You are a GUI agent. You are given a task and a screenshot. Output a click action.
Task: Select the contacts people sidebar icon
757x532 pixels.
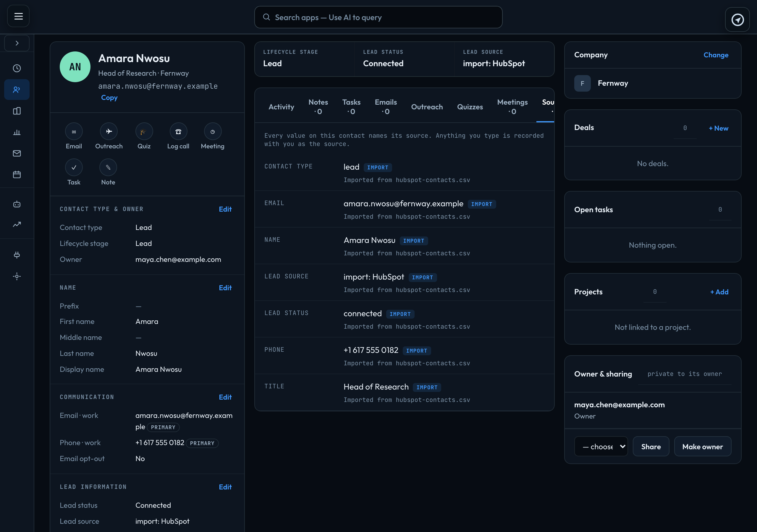tap(17, 90)
